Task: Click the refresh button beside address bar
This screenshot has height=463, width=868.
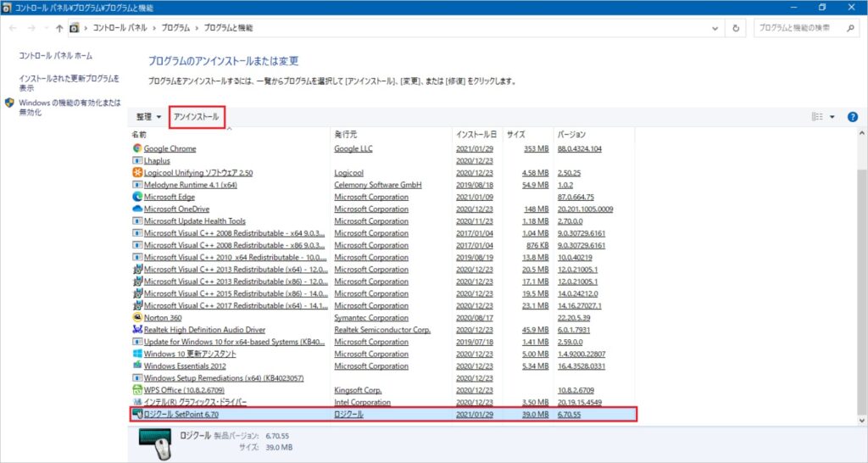Action: point(736,28)
